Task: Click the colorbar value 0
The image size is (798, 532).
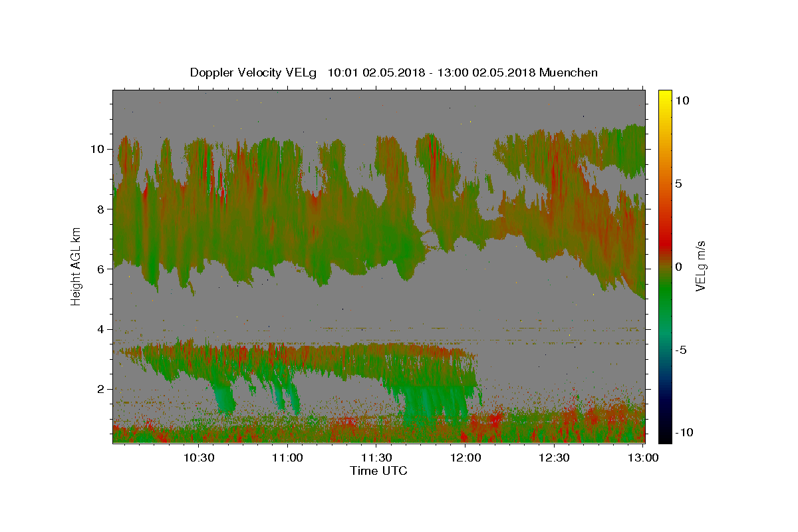Action: coord(678,267)
